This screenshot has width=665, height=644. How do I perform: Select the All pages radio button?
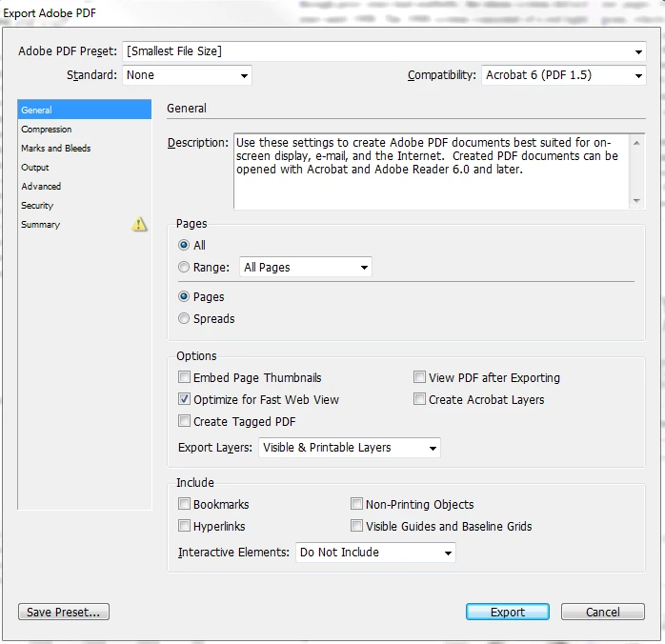pyautogui.click(x=184, y=245)
